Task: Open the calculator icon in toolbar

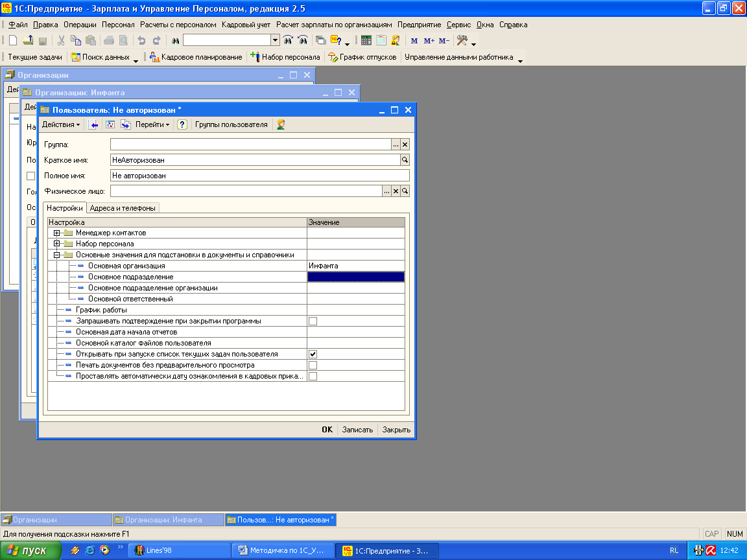Action: pyautogui.click(x=366, y=40)
